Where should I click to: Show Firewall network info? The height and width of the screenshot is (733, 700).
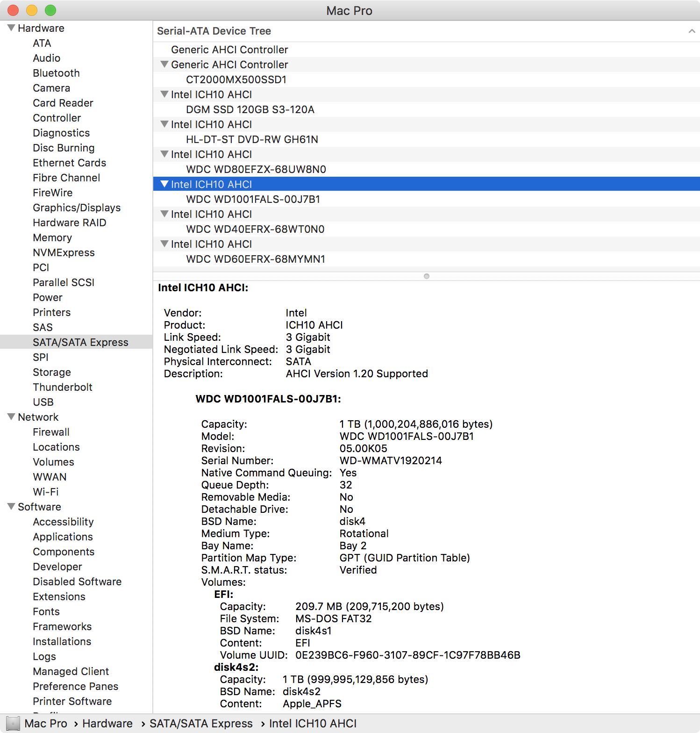(x=51, y=432)
